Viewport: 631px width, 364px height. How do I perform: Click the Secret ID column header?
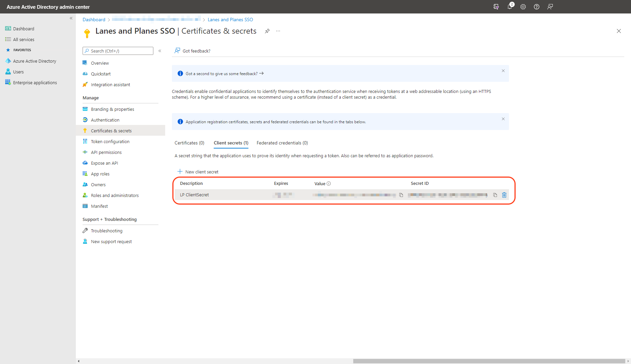(x=420, y=184)
